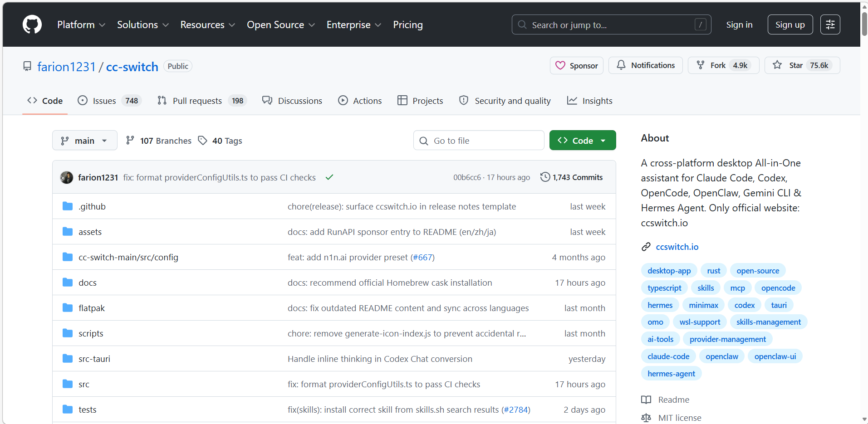Viewport: 868px width, 424px height.
Task: Open commit hash 00b6cc6
Action: click(467, 177)
